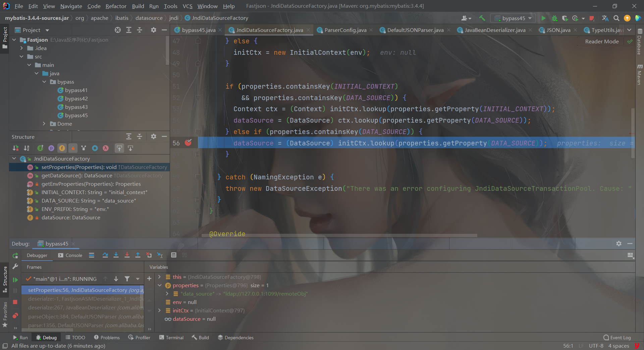Click Run with Coverage shield icon

[x=565, y=18]
